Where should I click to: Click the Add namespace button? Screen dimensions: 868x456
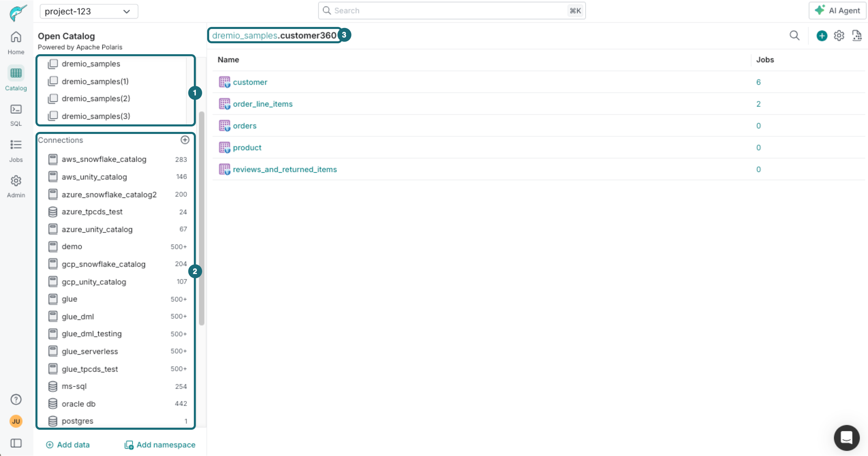(x=159, y=445)
